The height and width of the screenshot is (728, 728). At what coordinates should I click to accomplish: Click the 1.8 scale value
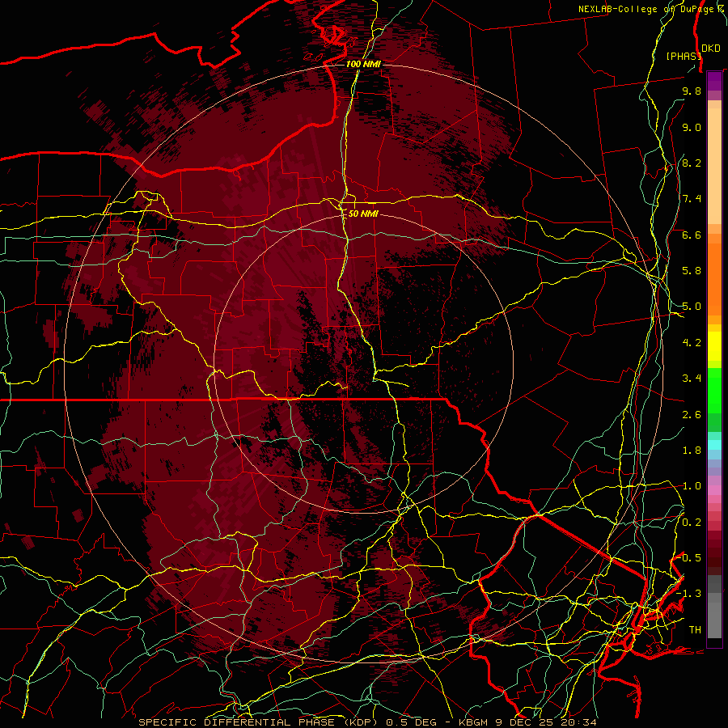[692, 451]
